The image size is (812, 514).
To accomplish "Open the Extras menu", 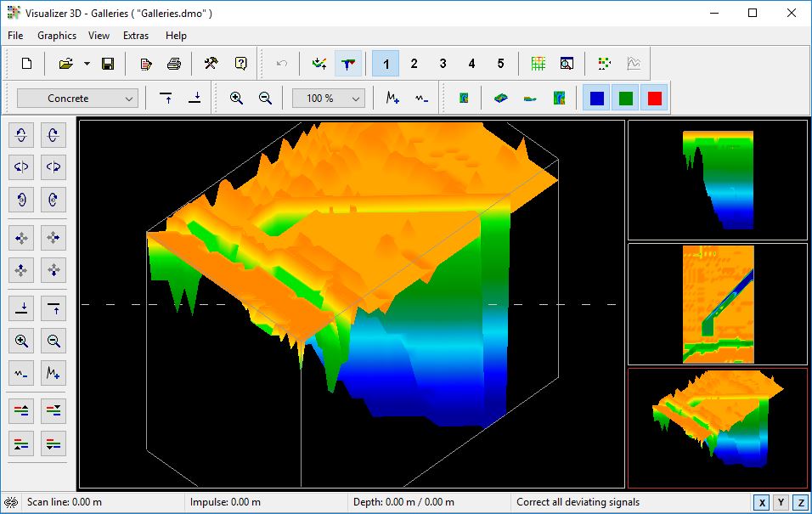I will coord(136,36).
